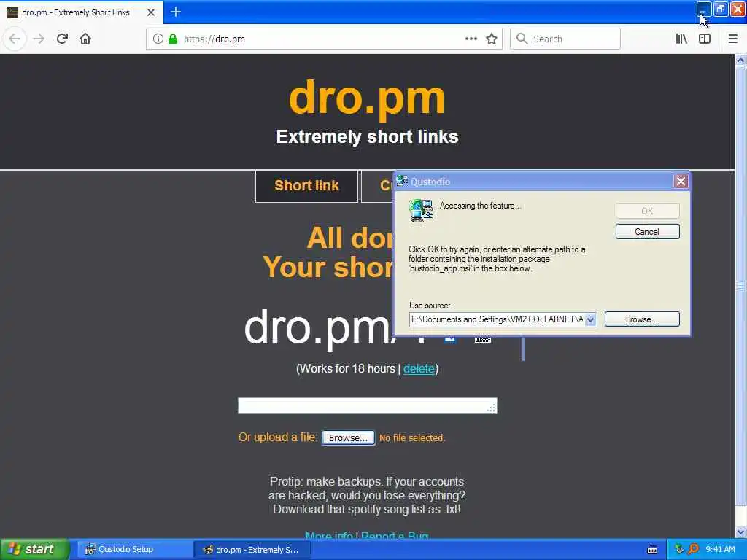The width and height of the screenshot is (747, 560).
Task: Open the Windows start menu
Action: click(35, 550)
